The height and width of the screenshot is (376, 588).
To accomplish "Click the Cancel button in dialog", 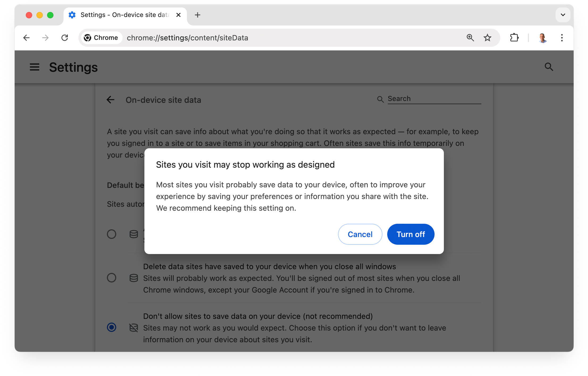I will click(360, 234).
